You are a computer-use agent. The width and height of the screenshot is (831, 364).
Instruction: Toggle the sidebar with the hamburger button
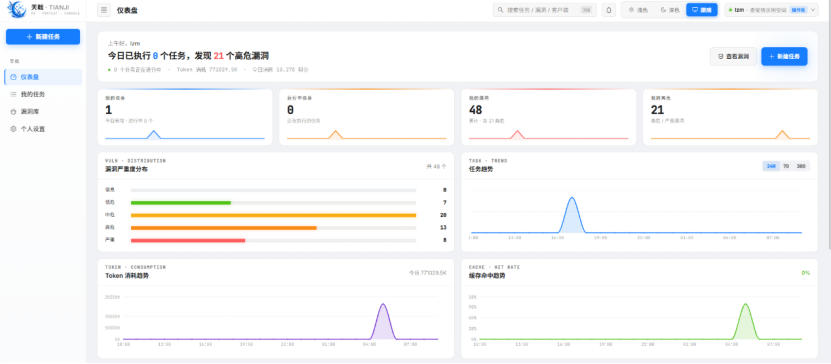[104, 10]
